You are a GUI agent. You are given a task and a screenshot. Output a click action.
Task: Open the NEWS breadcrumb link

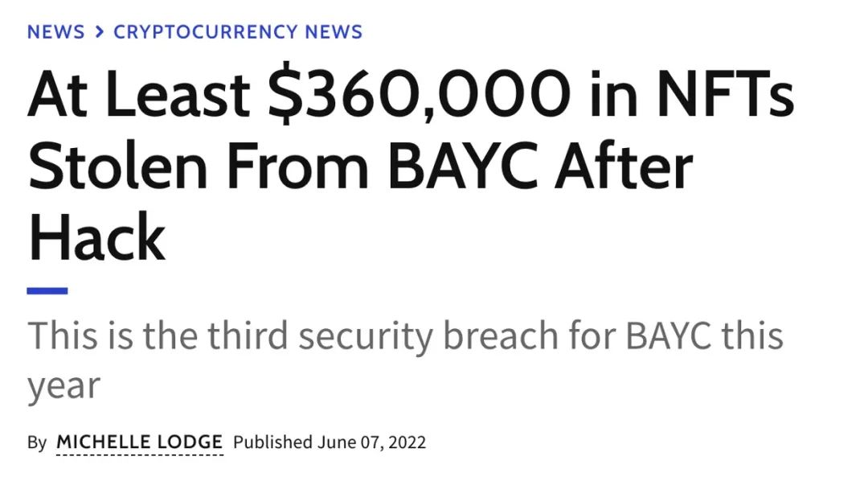tap(56, 32)
